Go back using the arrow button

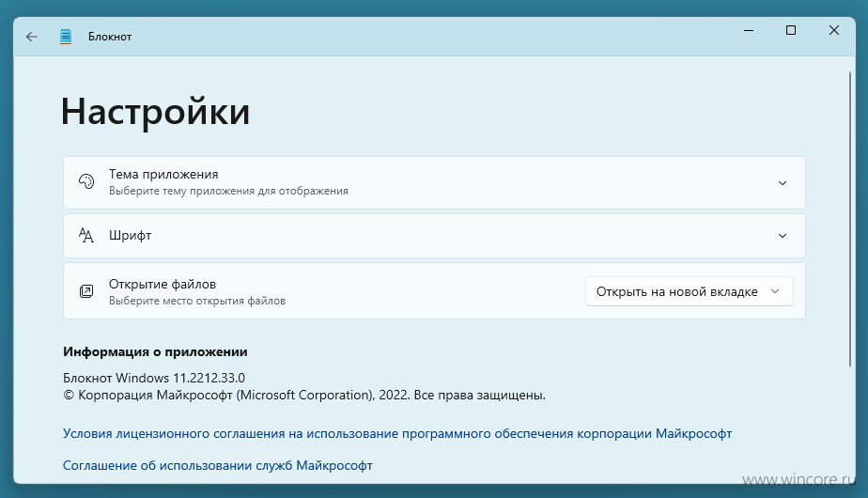(x=32, y=37)
